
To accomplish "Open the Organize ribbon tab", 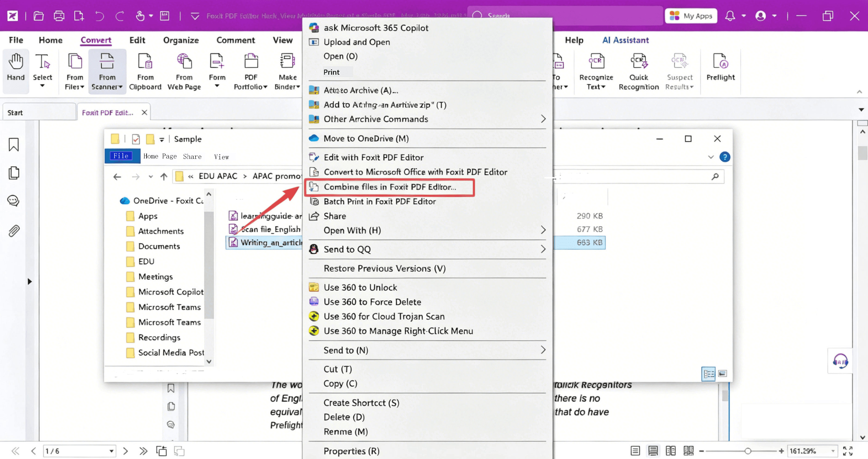I will [181, 40].
